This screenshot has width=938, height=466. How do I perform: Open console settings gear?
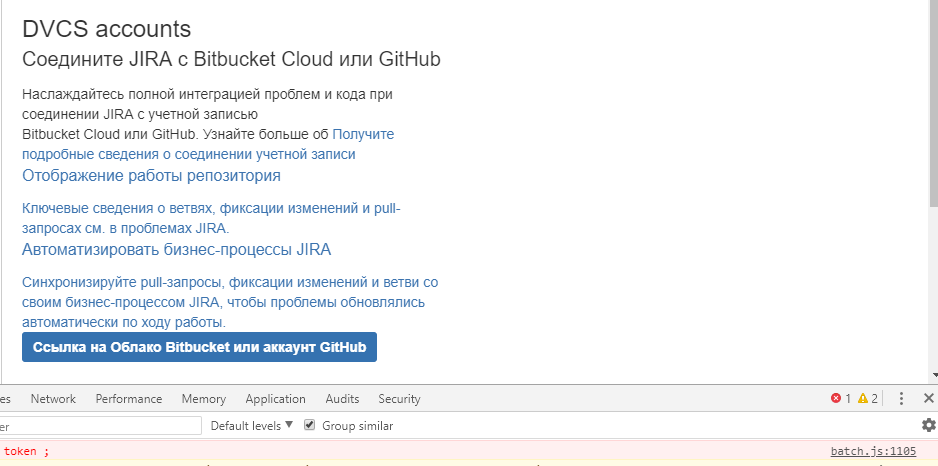coord(928,425)
